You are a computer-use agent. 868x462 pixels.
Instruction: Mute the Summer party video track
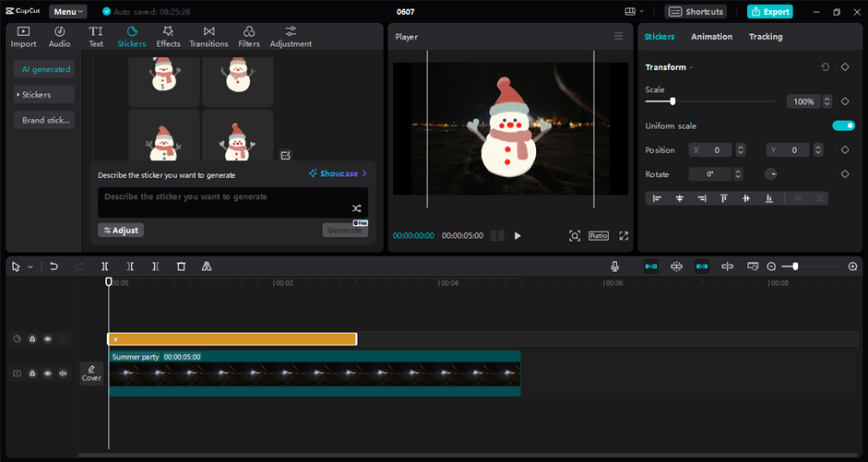click(x=63, y=373)
